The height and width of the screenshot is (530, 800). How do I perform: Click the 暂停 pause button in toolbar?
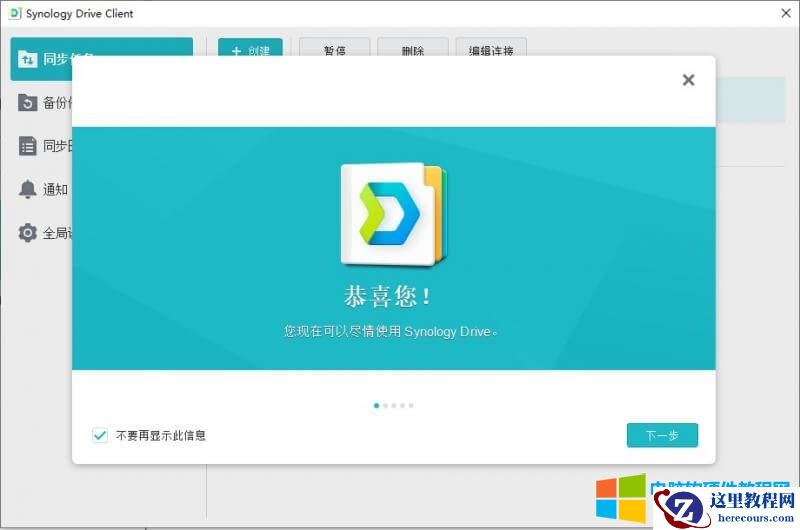tap(334, 47)
